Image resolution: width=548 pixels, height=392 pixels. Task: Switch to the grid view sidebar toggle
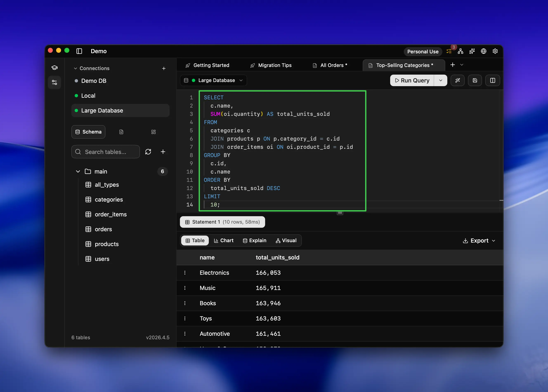pyautogui.click(x=154, y=132)
